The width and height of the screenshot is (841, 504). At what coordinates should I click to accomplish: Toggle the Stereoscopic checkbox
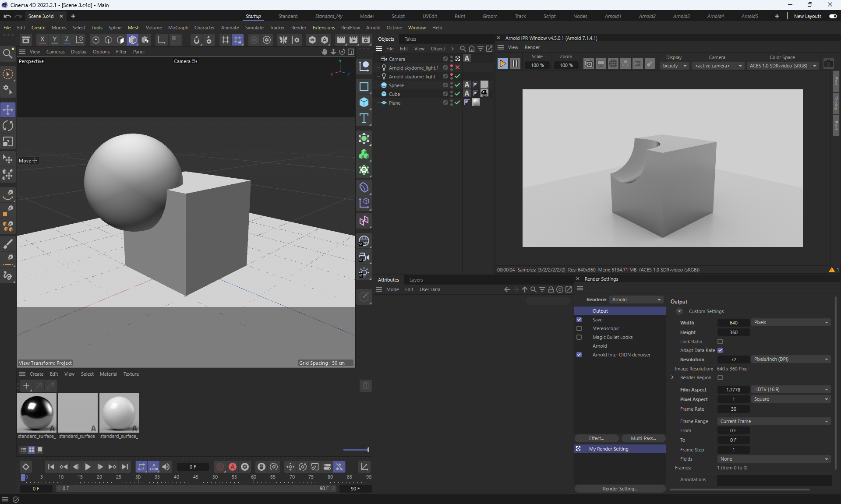click(579, 328)
